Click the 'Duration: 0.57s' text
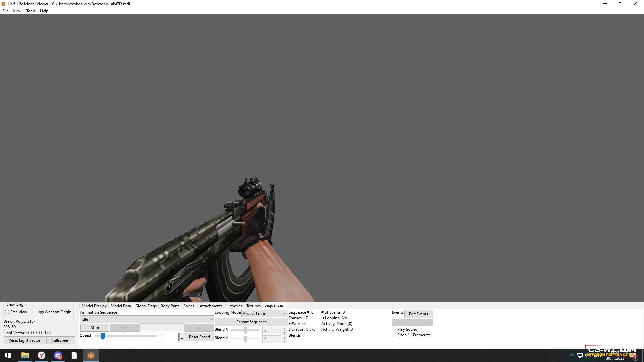644x362 pixels. click(302, 329)
